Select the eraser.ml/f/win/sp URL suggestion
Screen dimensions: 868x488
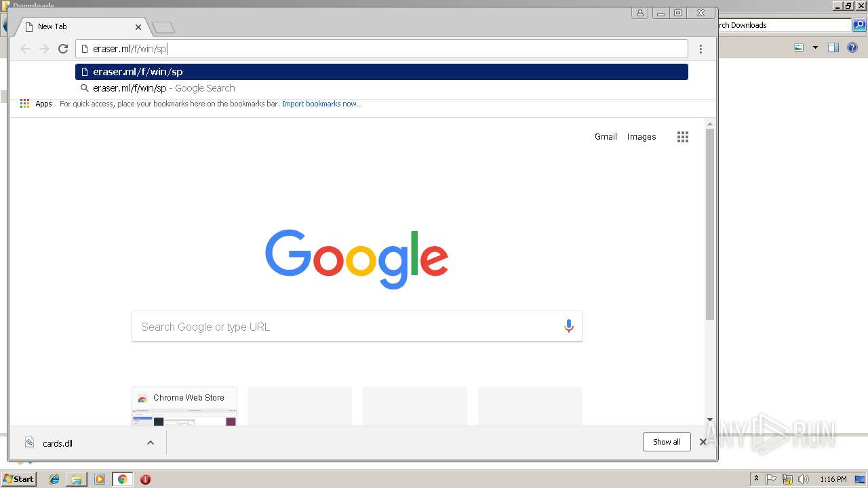382,72
